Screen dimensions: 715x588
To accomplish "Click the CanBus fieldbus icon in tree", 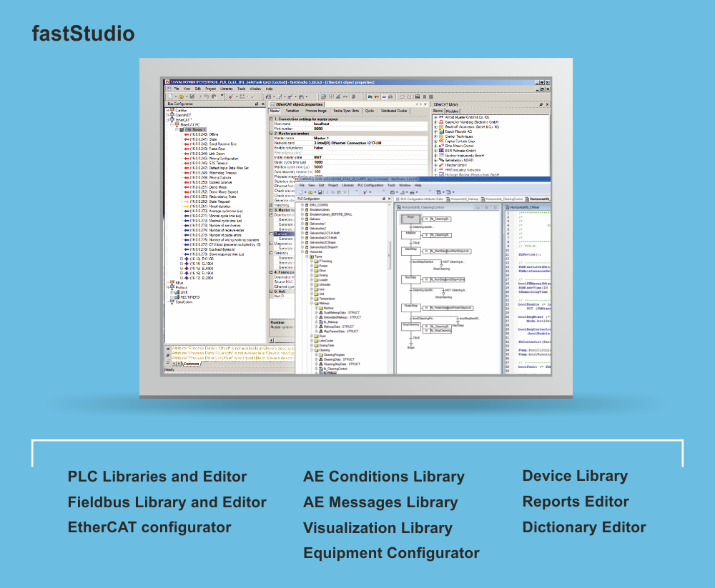I will point(173,110).
